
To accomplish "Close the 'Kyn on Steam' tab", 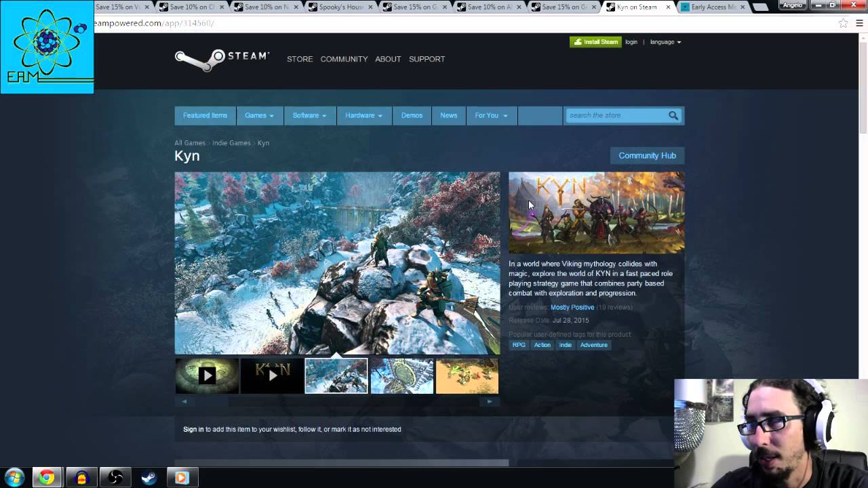I will pos(669,7).
